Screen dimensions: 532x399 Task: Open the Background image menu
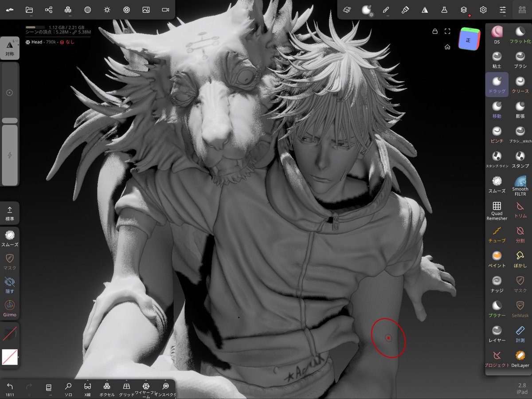[146, 10]
